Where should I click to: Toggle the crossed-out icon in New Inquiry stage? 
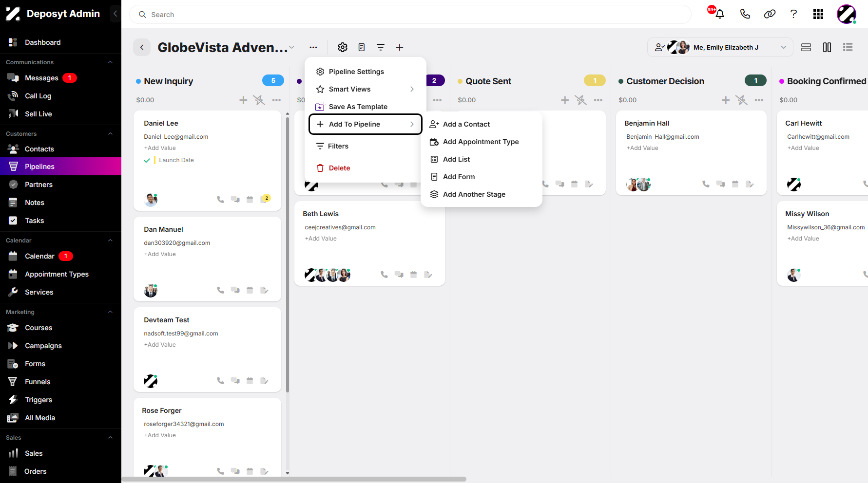(259, 100)
